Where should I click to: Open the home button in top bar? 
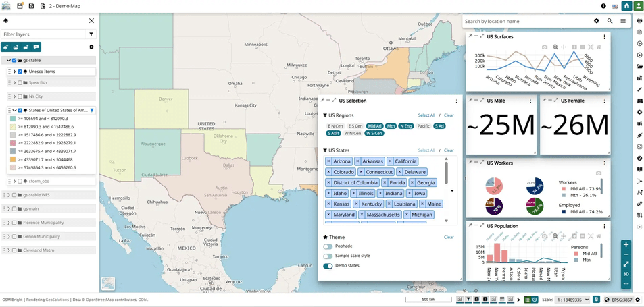pos(626,6)
